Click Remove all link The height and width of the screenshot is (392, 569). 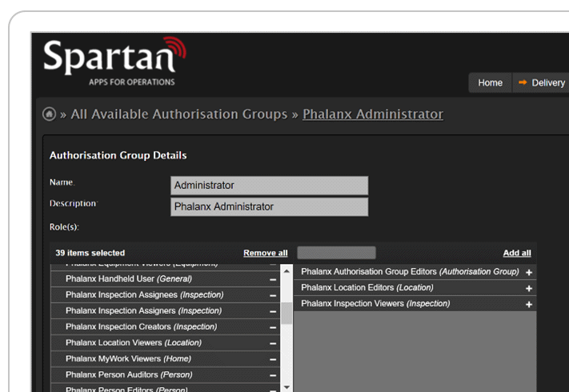pos(265,253)
